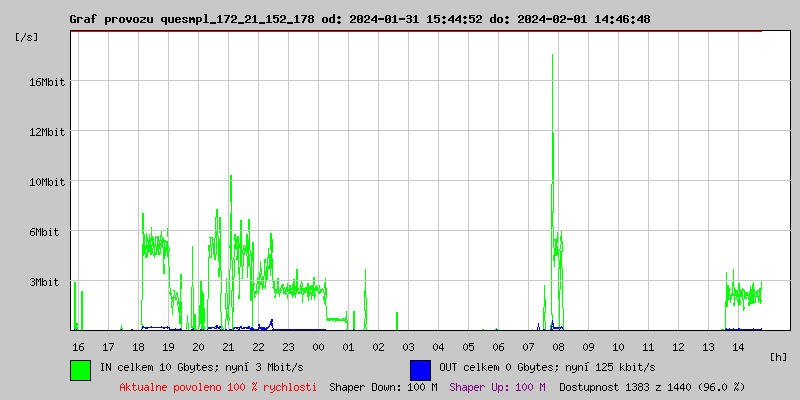
Task: Click the blue OUT legend swatch
Action: (x=420, y=370)
